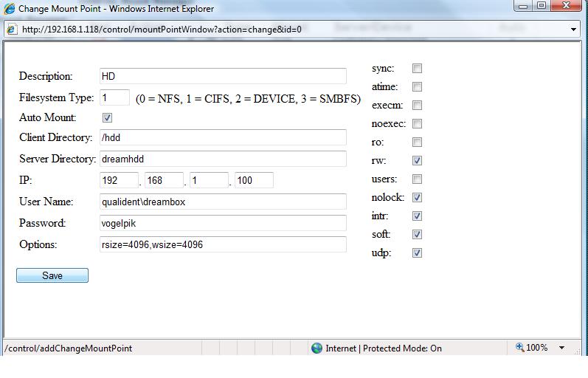Viewport: 588px width, 378px height.
Task: Enable the sync checkbox
Action: pyautogui.click(x=417, y=69)
